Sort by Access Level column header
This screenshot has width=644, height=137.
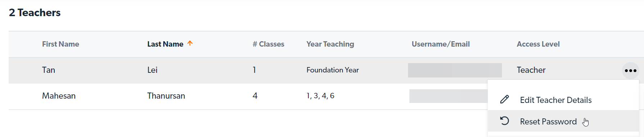pyautogui.click(x=538, y=44)
